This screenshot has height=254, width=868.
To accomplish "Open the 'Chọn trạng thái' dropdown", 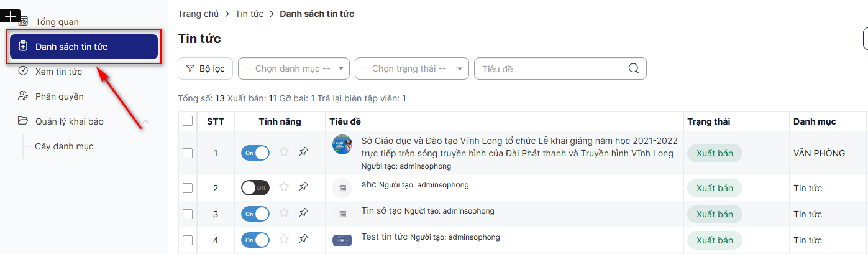I will pyautogui.click(x=411, y=68).
